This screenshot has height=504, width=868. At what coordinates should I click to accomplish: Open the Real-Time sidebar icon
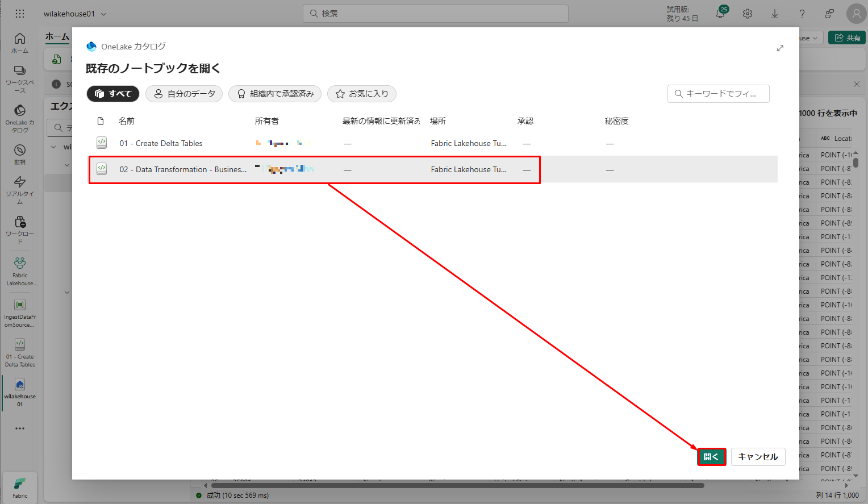[x=20, y=190]
